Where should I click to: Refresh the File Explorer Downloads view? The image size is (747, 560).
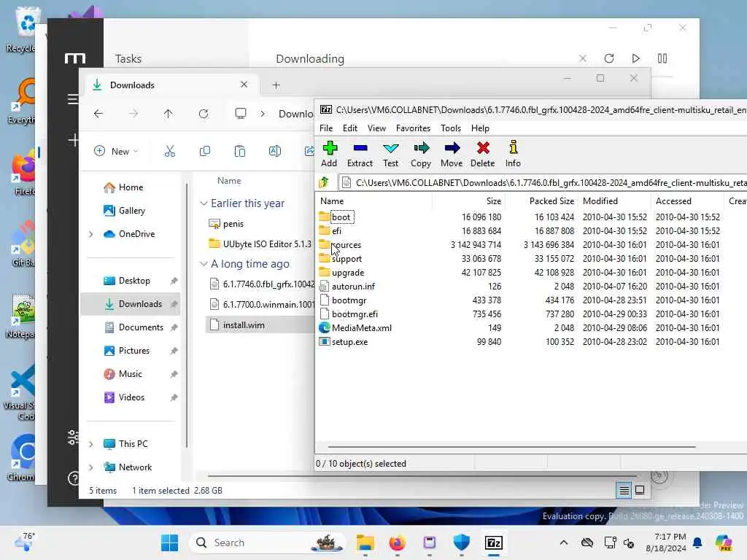tap(204, 113)
